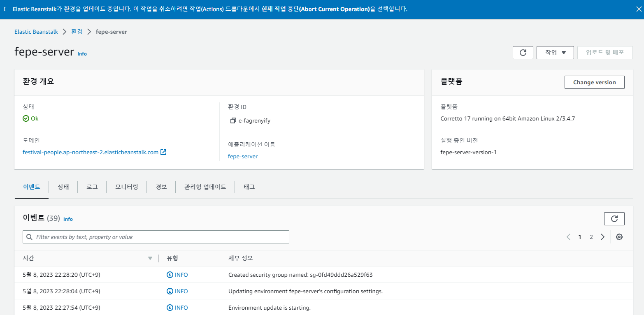Viewport: 644px width, 315px height.
Task: Open the 로그 tab
Action: 92,187
